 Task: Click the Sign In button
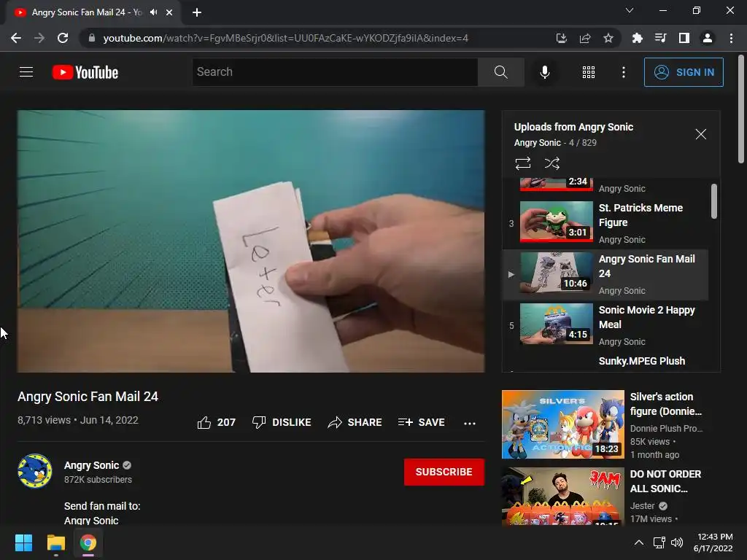click(684, 72)
